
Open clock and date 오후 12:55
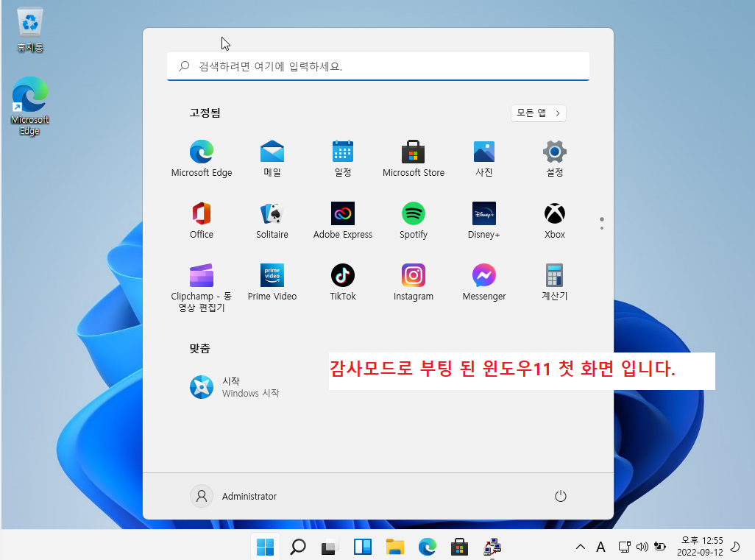(700, 547)
